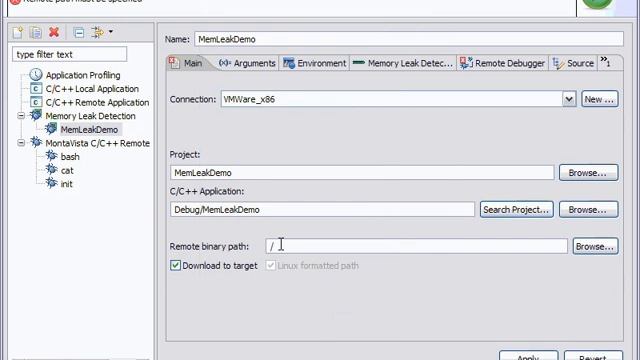Click the Memory Leak Detec... tab icon
This screenshot has width=640, height=360.
coord(358,62)
